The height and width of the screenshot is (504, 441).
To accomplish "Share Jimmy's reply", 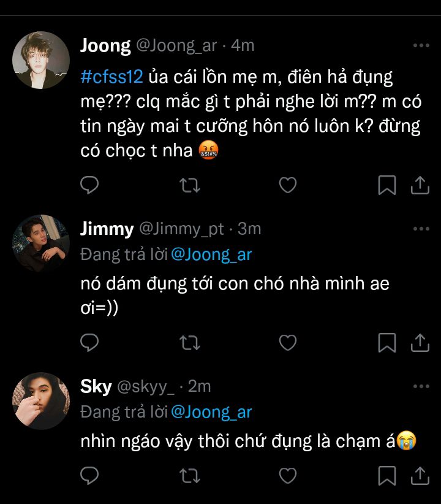I will tap(420, 342).
